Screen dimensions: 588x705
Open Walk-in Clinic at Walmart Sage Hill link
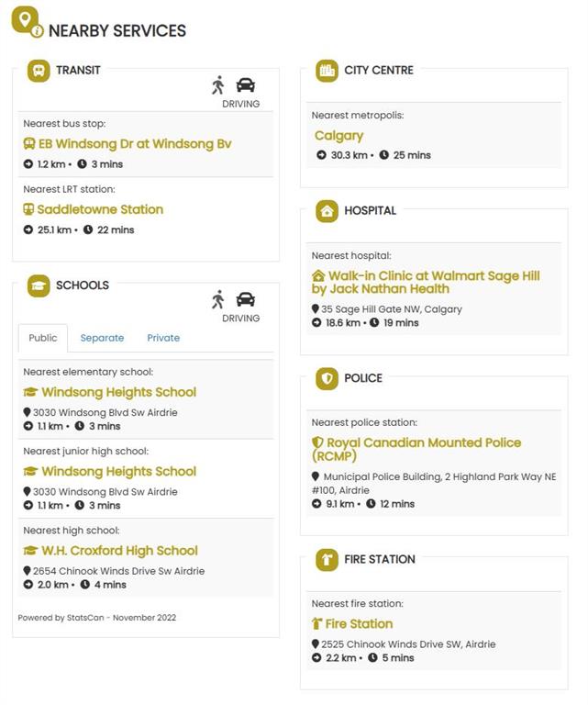click(434, 282)
